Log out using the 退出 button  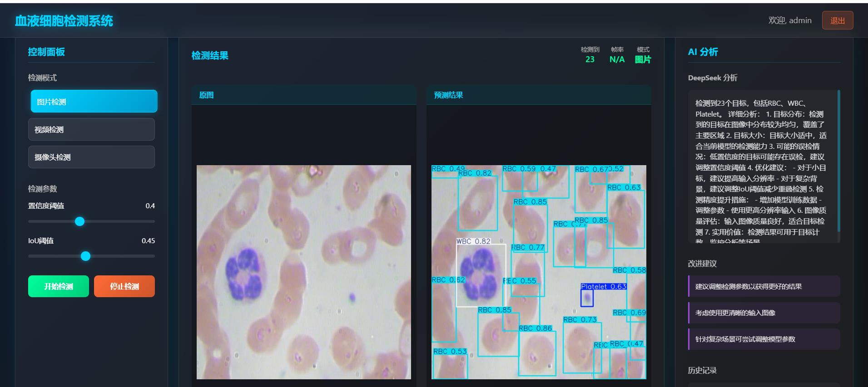838,20
